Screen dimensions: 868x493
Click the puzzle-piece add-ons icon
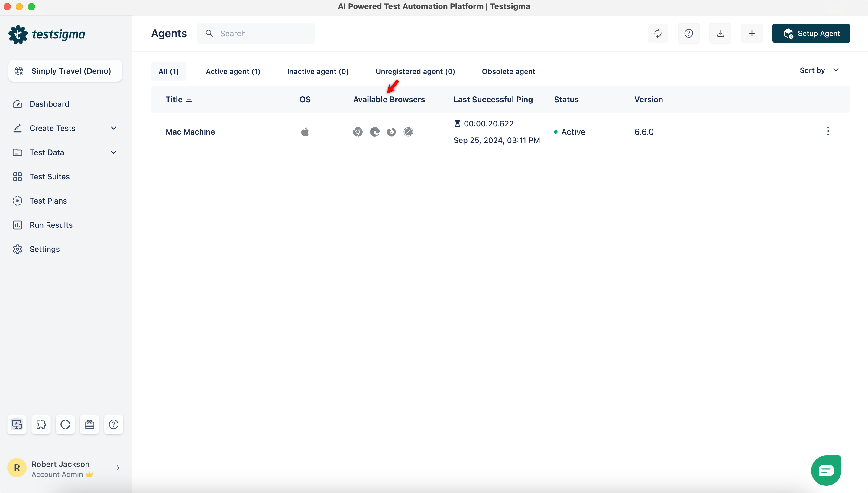41,424
